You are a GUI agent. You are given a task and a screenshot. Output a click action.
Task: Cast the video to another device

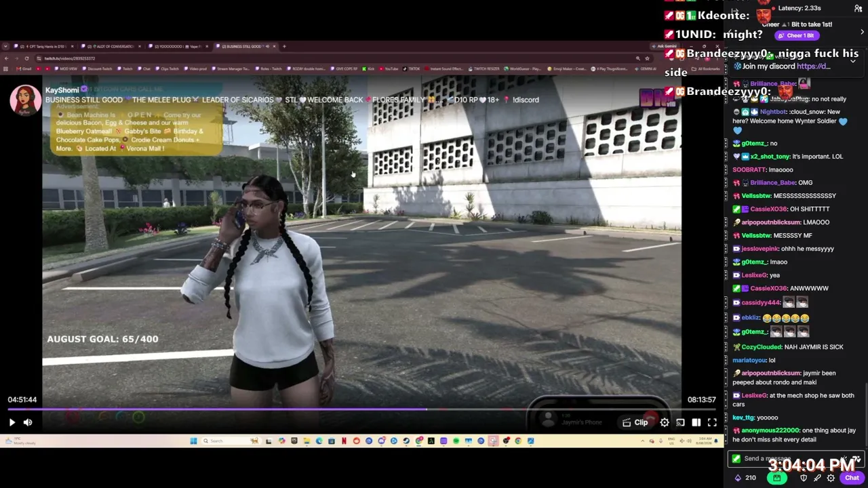click(x=680, y=422)
